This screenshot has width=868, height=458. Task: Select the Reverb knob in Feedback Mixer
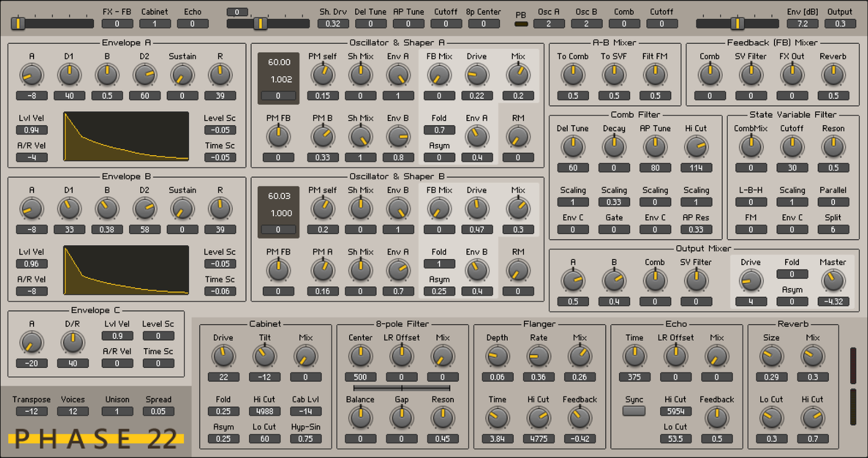833,75
